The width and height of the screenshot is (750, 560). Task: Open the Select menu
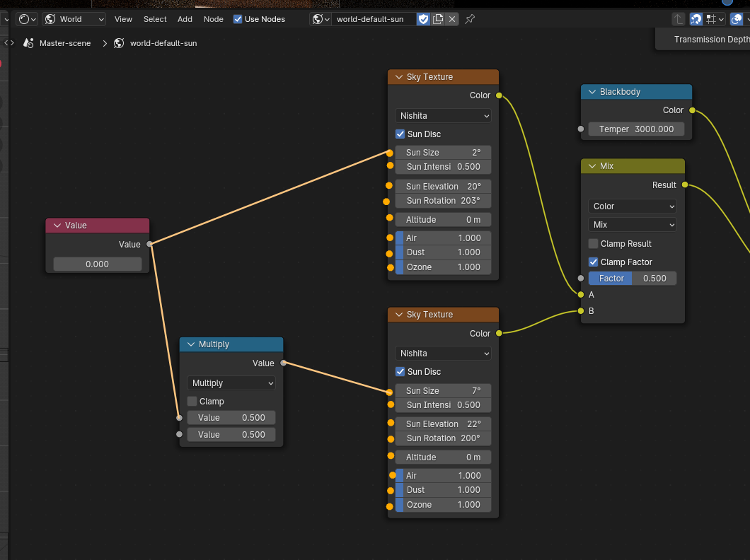(x=155, y=19)
